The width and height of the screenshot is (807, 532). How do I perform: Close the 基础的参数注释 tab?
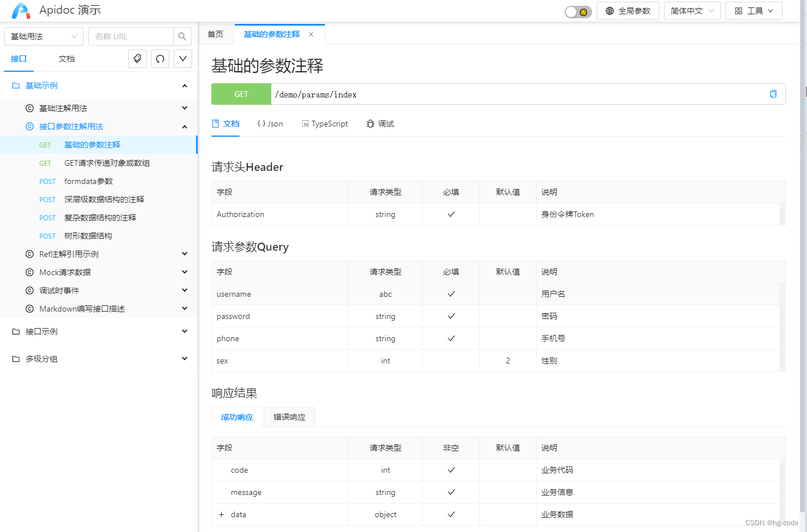coord(311,35)
